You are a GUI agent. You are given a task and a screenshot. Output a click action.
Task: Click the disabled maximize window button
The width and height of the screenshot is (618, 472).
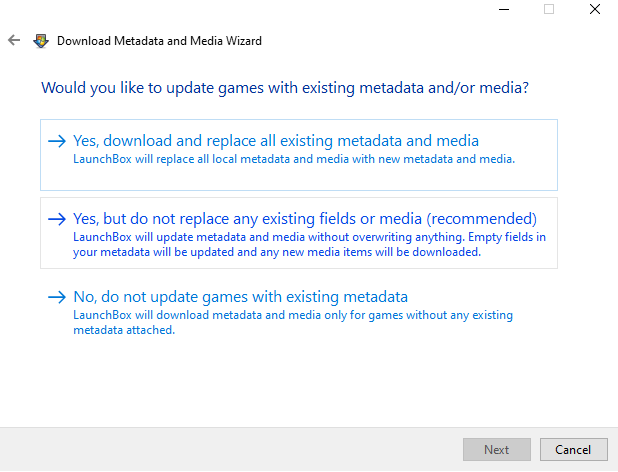pyautogui.click(x=549, y=9)
